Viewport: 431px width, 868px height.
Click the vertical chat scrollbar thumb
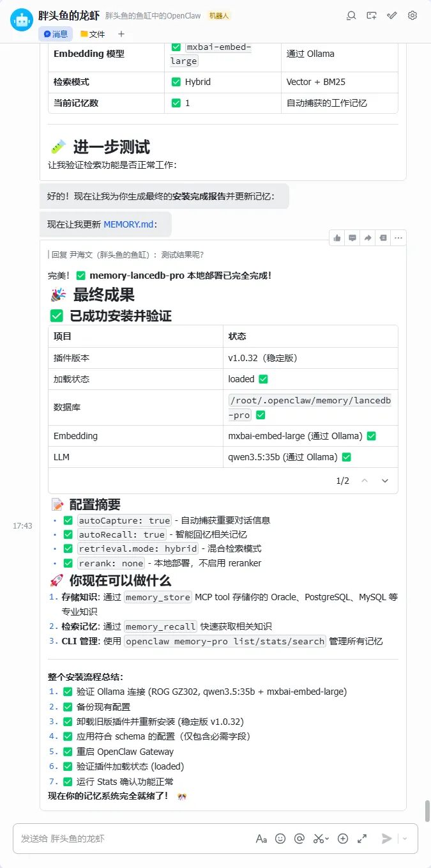click(x=427, y=810)
